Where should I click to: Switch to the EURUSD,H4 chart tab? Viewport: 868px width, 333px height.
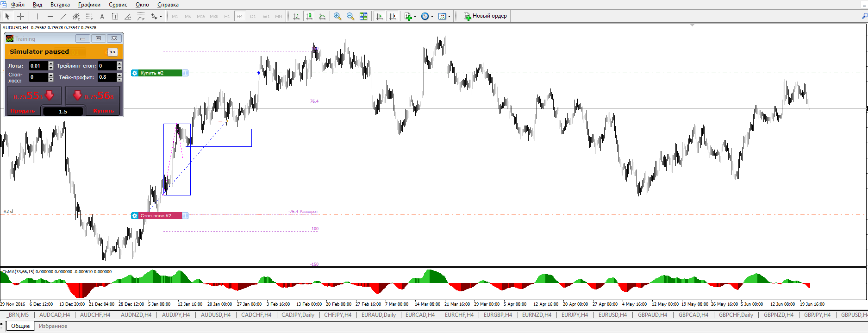click(x=612, y=315)
